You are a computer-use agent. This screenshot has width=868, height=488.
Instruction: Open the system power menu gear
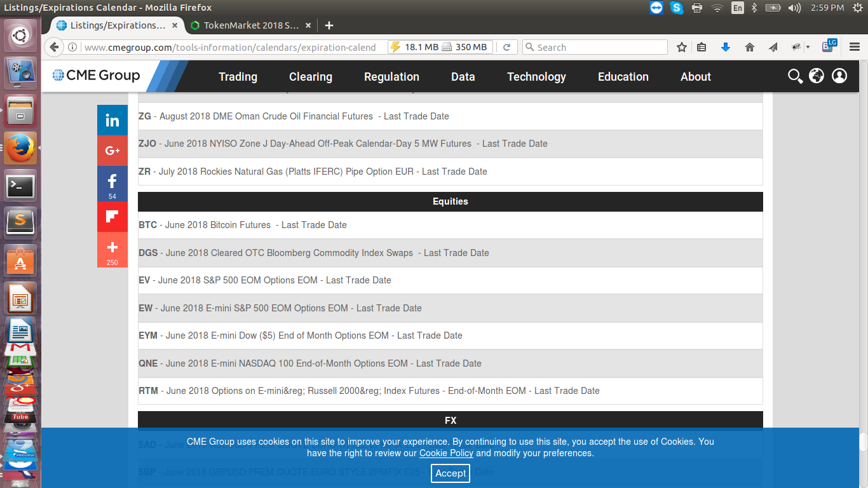(857, 8)
